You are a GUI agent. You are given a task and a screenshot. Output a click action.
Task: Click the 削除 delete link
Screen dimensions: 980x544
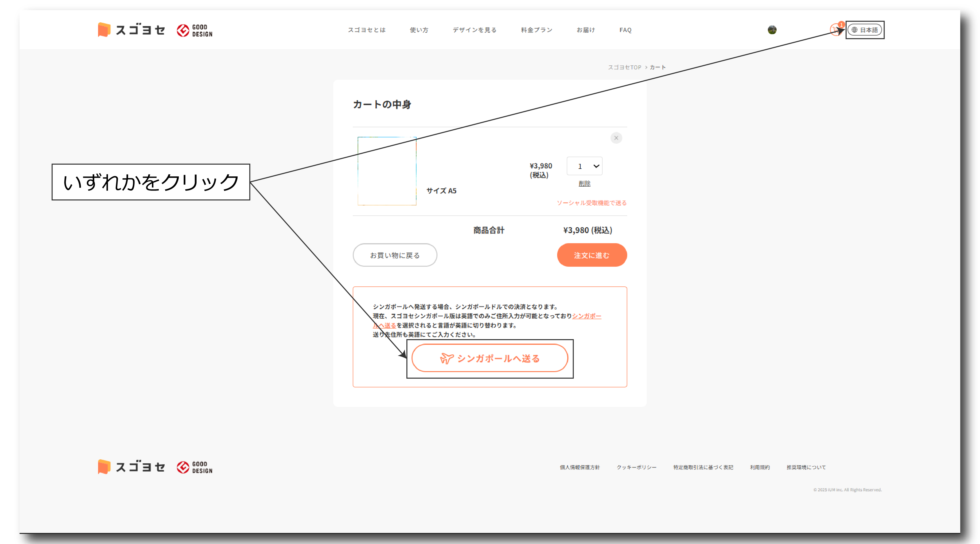tap(584, 183)
